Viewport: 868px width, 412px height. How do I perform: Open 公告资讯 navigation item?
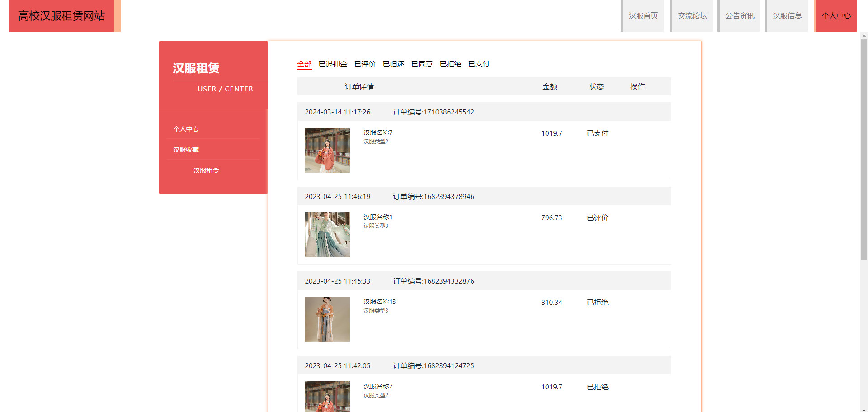(x=740, y=16)
